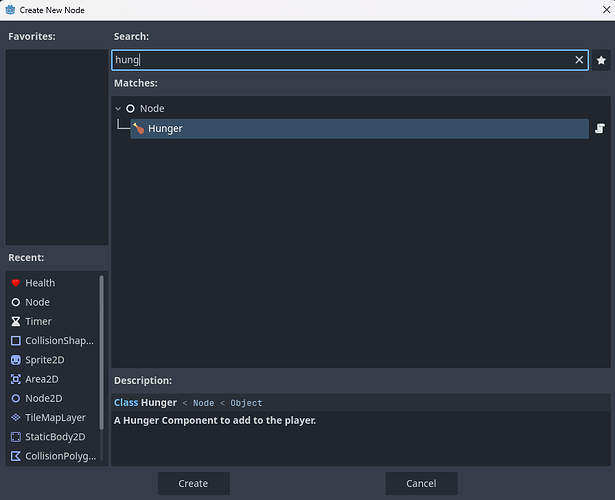Click the script icon next to Hunger
Image resolution: width=615 pixels, height=500 pixels.
600,129
